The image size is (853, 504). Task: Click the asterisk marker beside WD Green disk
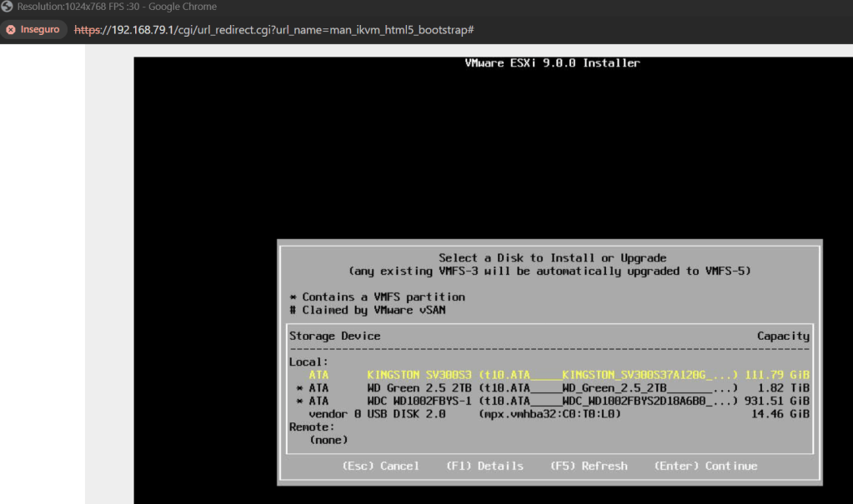click(x=299, y=388)
